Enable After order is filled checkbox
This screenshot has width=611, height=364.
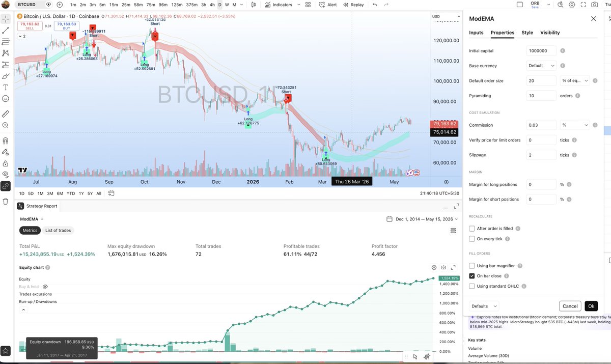(472, 229)
